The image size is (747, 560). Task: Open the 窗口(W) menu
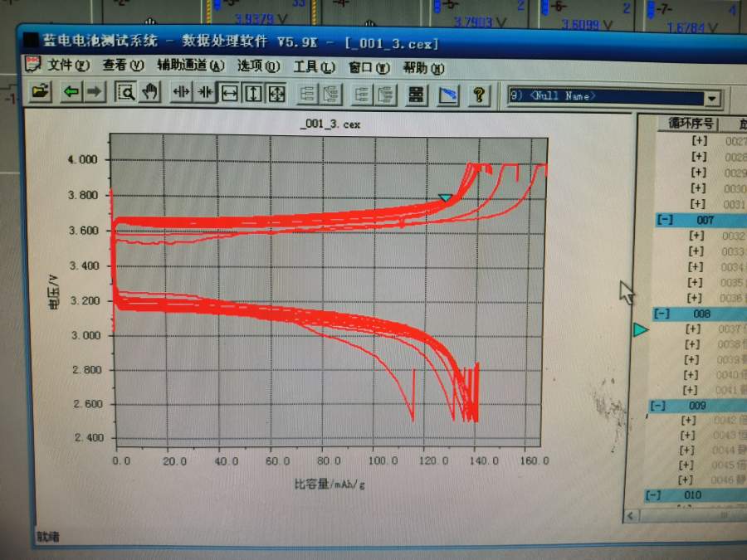(369, 68)
